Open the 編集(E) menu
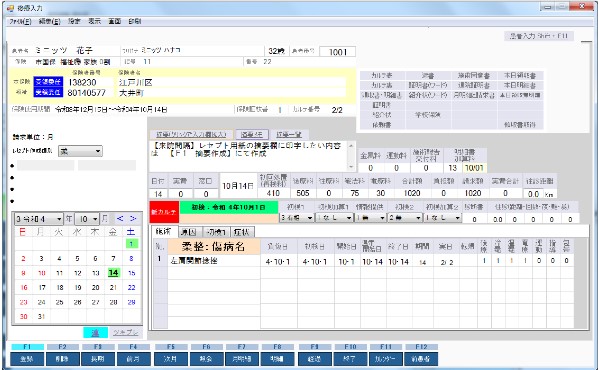Image resolution: width=598 pixels, height=370 pixels. 50,21
